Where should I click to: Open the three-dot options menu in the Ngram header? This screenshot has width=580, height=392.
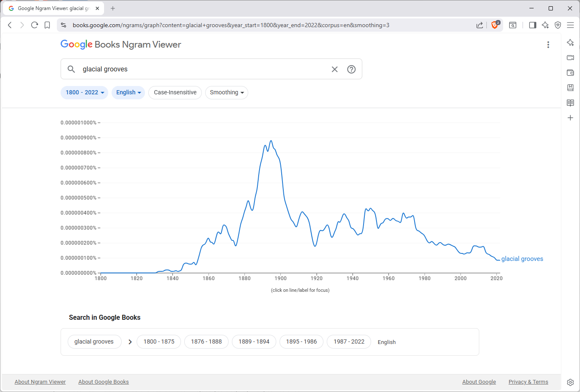point(548,45)
